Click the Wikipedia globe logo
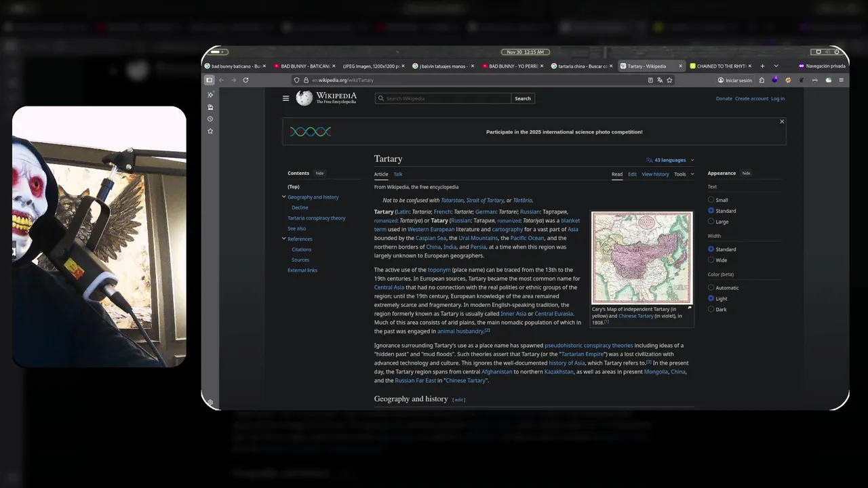 (x=304, y=98)
